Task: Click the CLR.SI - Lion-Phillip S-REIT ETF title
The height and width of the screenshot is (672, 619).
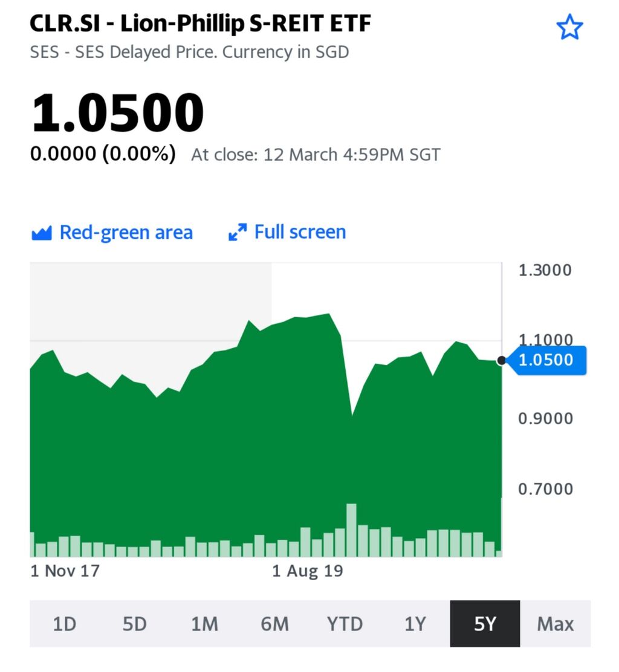Action: point(200,23)
